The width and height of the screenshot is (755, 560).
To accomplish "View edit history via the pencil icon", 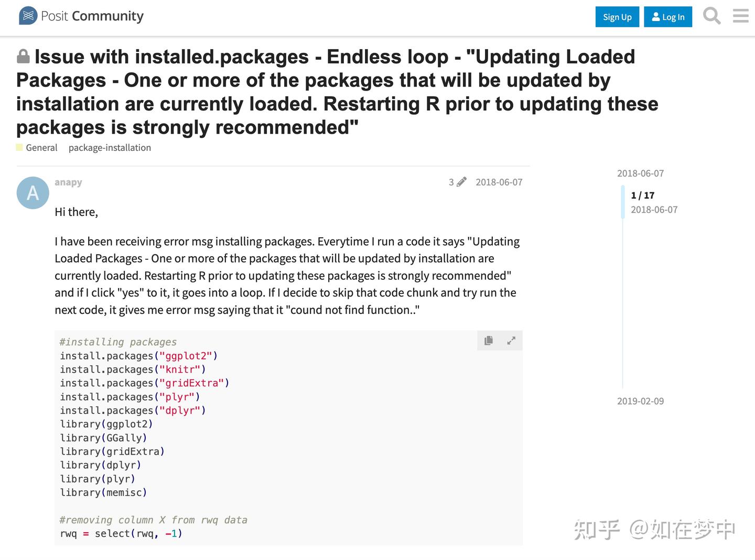I will (x=461, y=182).
